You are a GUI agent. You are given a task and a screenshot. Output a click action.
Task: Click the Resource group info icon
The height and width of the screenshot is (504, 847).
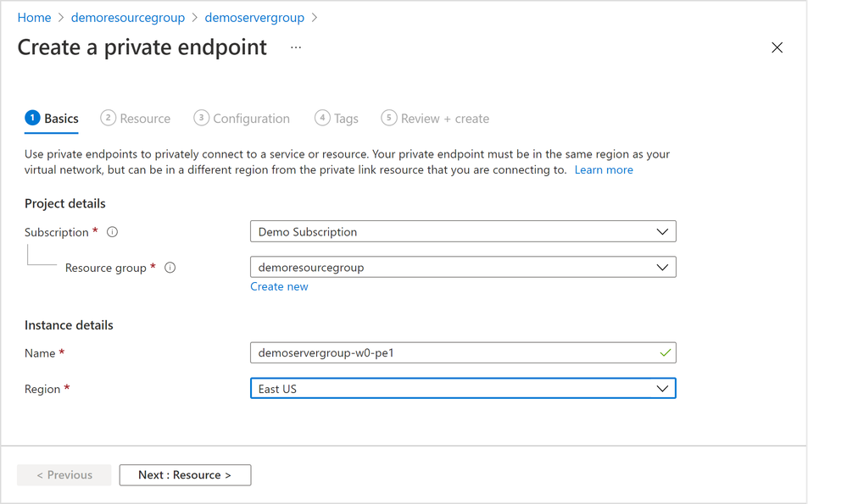[x=170, y=268]
